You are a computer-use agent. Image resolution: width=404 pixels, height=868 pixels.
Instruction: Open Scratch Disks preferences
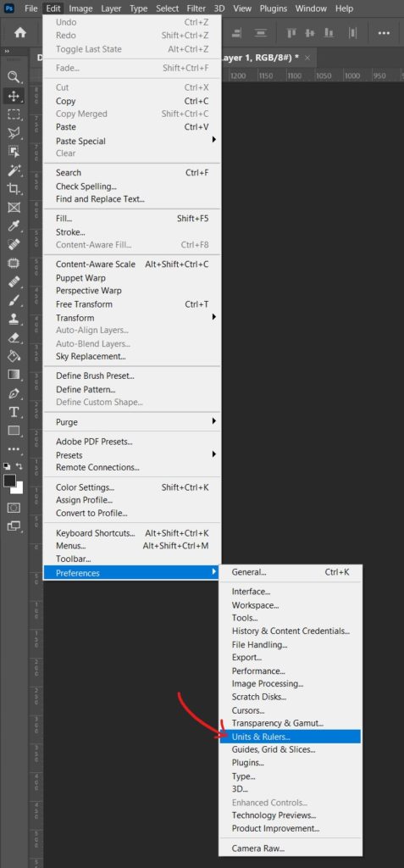point(291,697)
